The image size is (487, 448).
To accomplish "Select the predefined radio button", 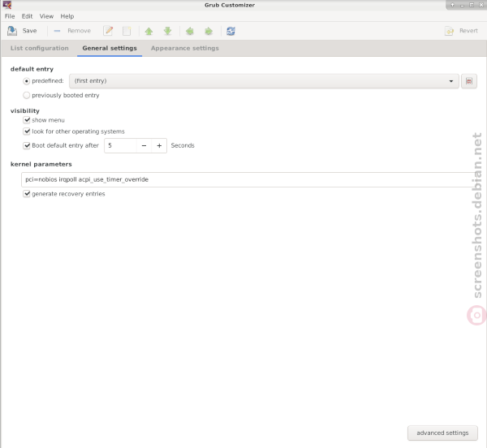I will (x=27, y=81).
